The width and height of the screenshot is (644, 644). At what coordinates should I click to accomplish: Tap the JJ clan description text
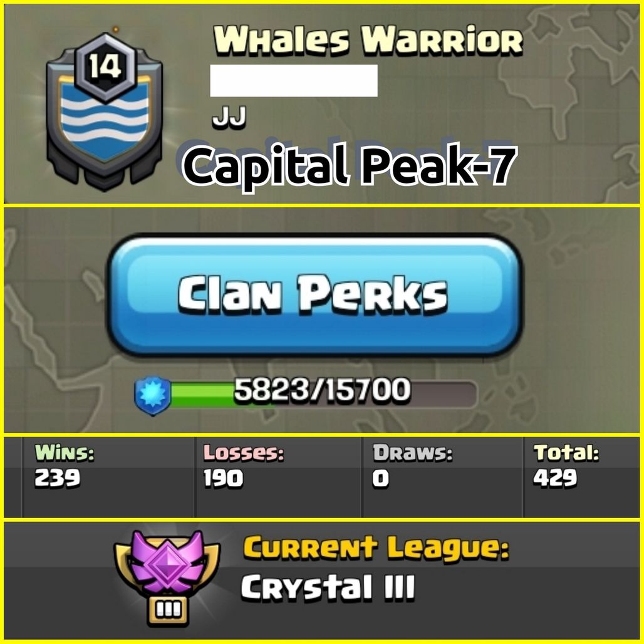[229, 117]
